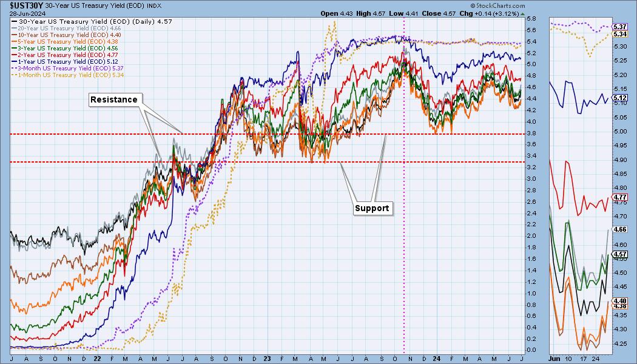Select the High 4.57 header value
This screenshot has width=637, height=364.
coord(371,13)
